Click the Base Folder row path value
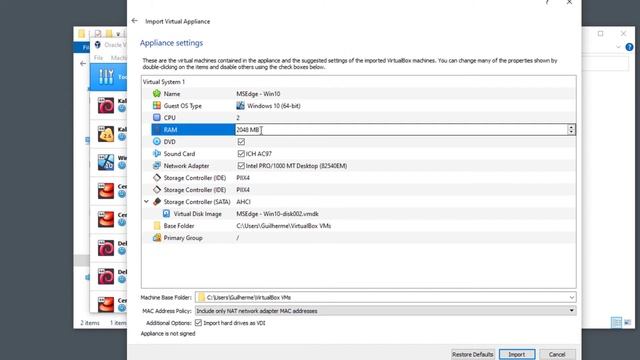The height and width of the screenshot is (360, 640). pyautogui.click(x=284, y=226)
